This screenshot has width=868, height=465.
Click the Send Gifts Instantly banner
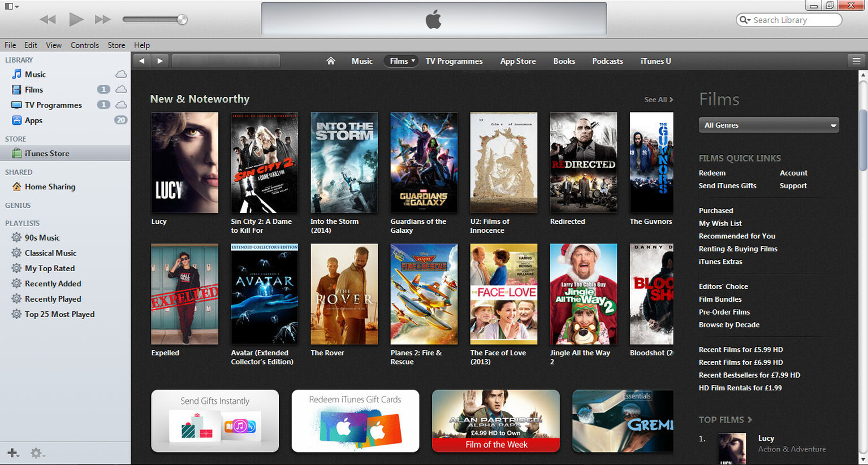pyautogui.click(x=215, y=421)
